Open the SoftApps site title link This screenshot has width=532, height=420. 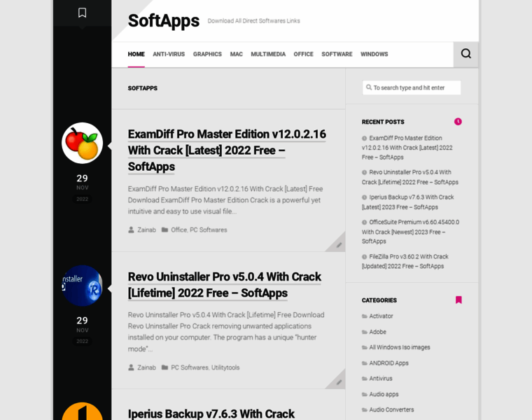[164, 21]
